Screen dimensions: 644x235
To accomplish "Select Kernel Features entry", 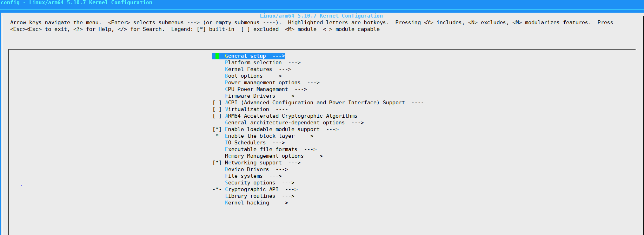I will point(248,69).
